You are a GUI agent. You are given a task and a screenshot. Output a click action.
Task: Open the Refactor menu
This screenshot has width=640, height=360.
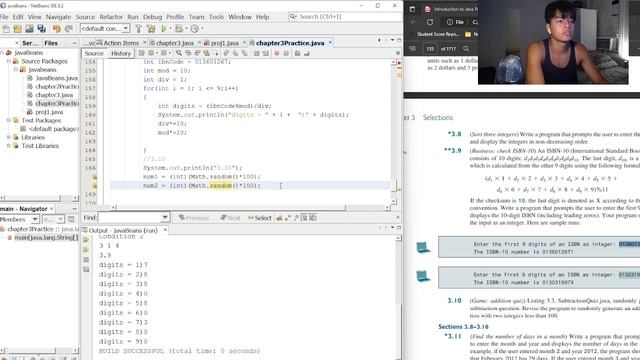[111, 17]
